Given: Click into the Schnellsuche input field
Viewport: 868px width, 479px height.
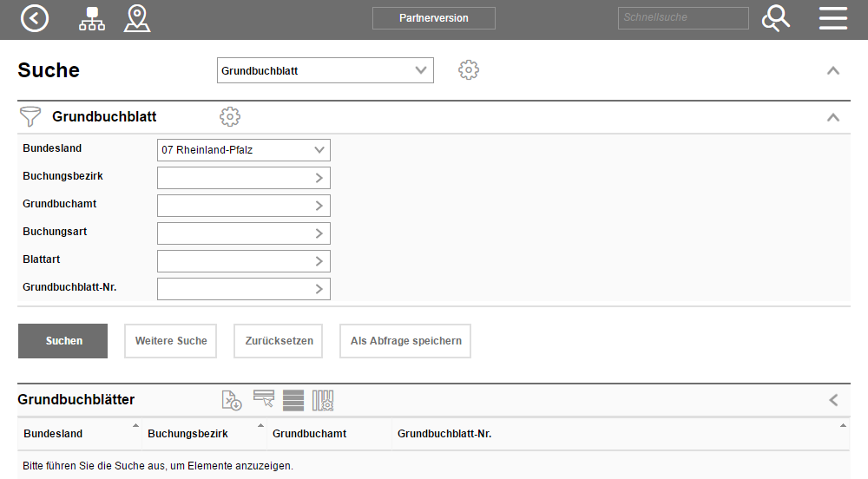Looking at the screenshot, I should pos(682,18).
